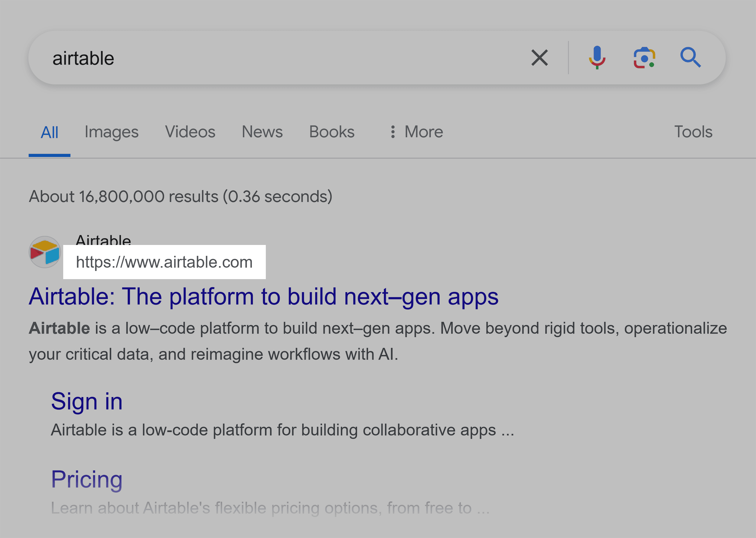Start a voice search with the microphone
The image size is (756, 538).
click(597, 57)
